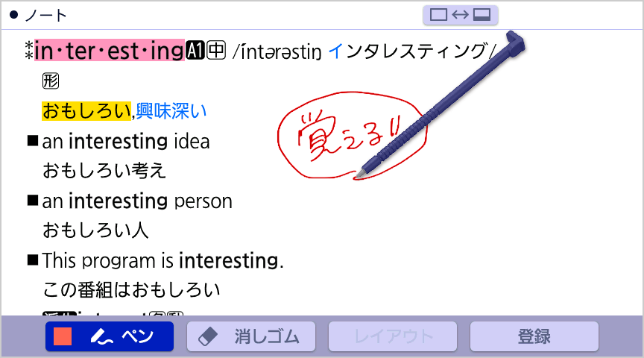
Task: Select the red pen color swatch
Action: pyautogui.click(x=63, y=336)
